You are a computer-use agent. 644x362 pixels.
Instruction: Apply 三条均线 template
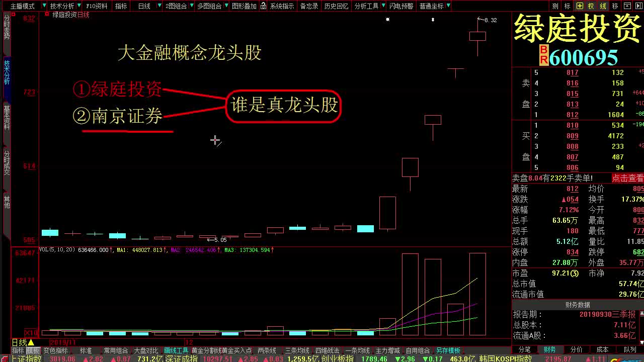(x=297, y=350)
